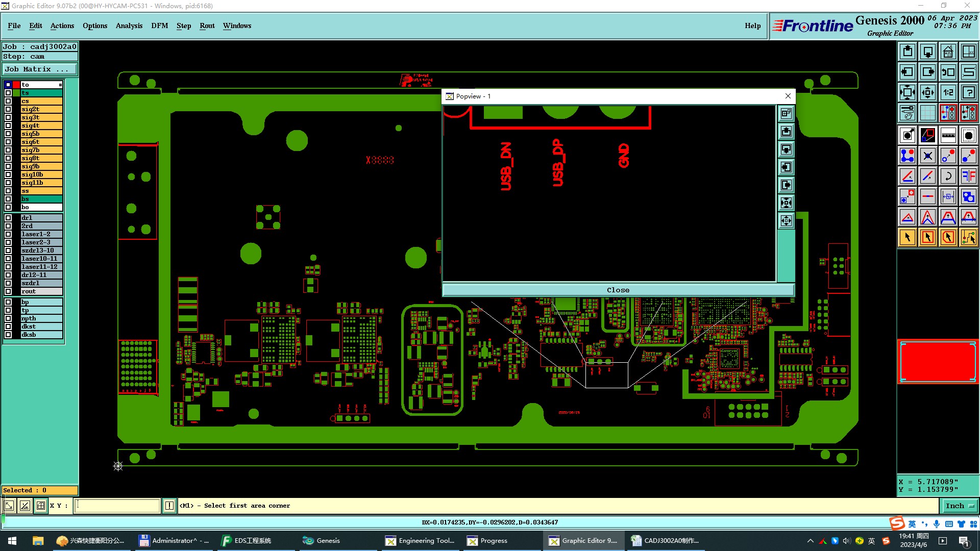Screen dimensions: 980x551
Task: Open the Inch units dropdown
Action: coord(960,506)
